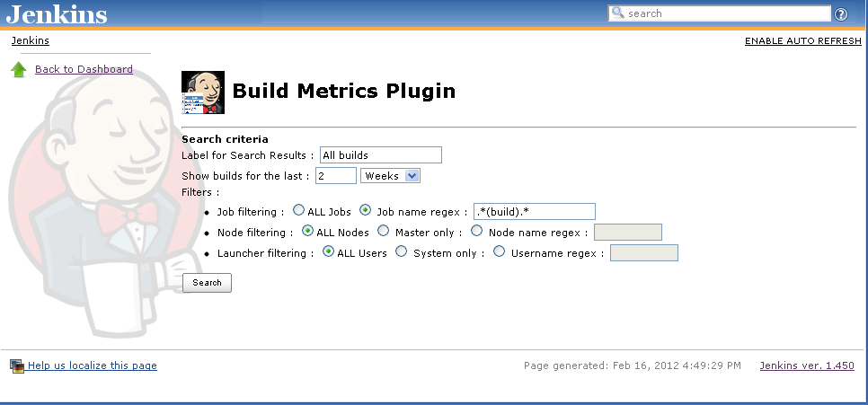Click the magnifier icon in search box

pyautogui.click(x=618, y=13)
